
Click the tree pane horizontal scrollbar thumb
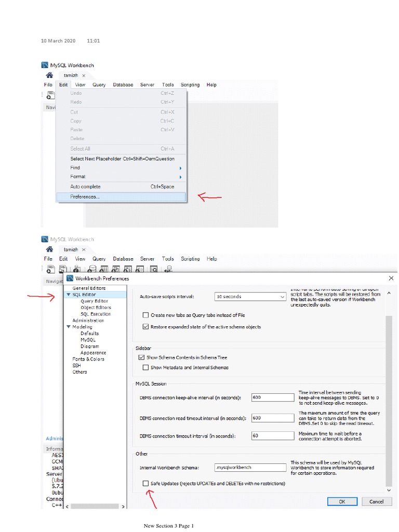(x=95, y=507)
